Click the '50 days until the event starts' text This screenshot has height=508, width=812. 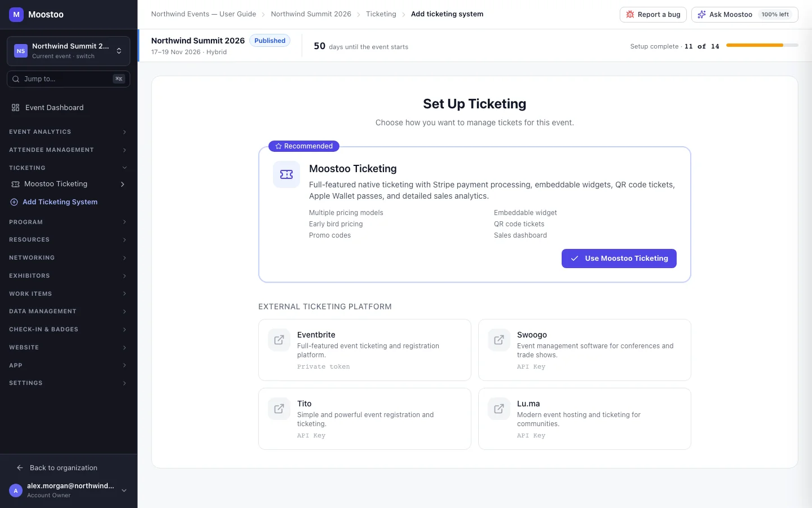coord(361,46)
